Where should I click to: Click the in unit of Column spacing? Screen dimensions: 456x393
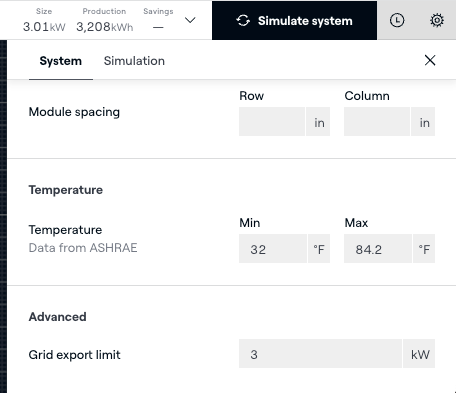(x=423, y=122)
